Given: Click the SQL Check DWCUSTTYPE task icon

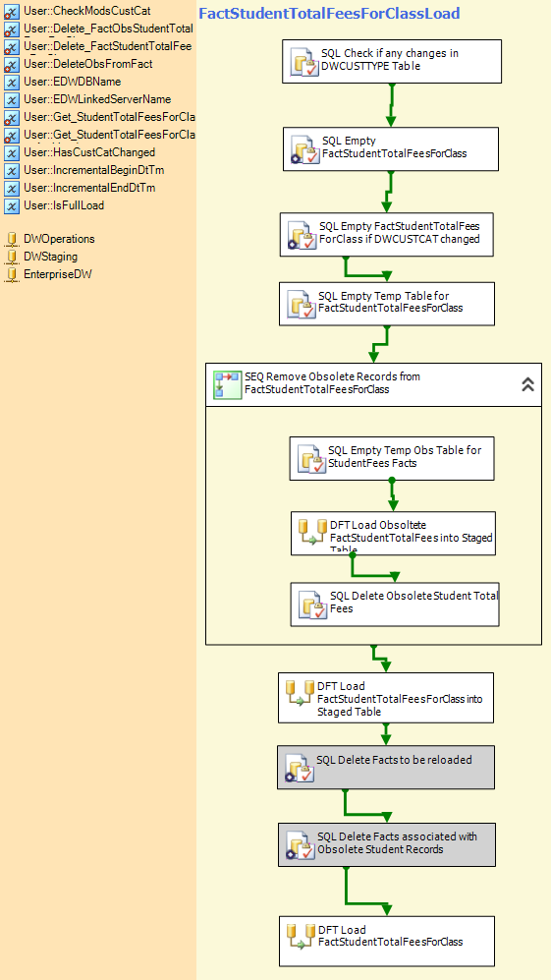Looking at the screenshot, I should (304, 62).
